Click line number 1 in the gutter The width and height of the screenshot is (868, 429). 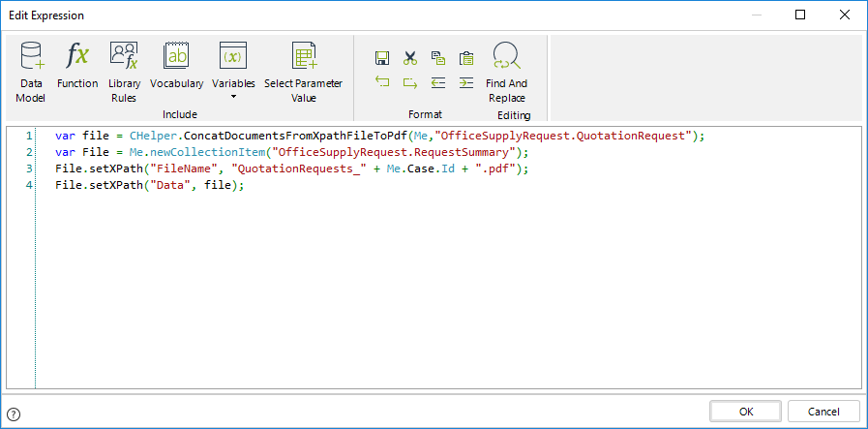pyautogui.click(x=29, y=136)
